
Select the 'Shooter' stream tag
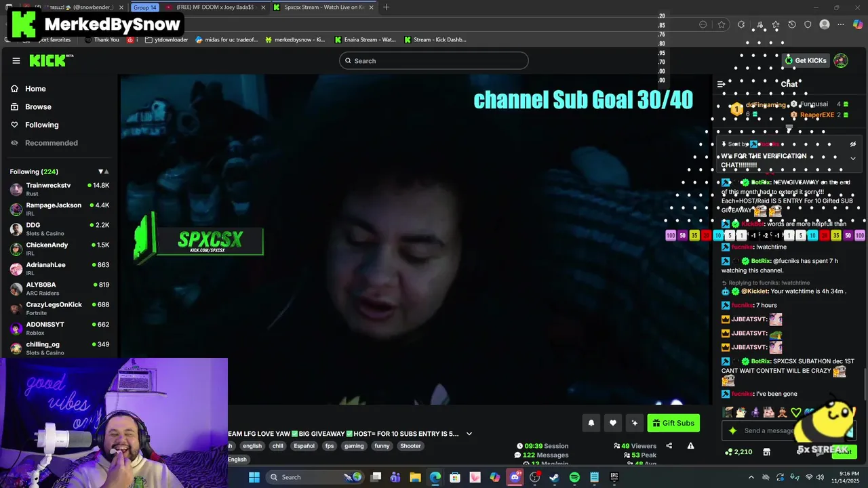click(x=410, y=446)
